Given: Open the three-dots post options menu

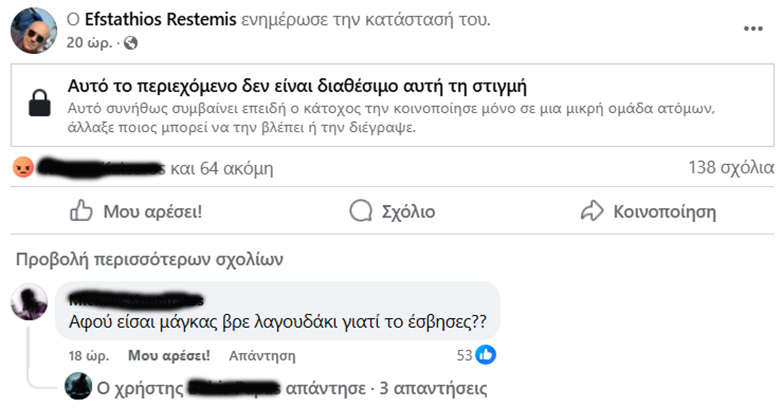Looking at the screenshot, I should [752, 29].
